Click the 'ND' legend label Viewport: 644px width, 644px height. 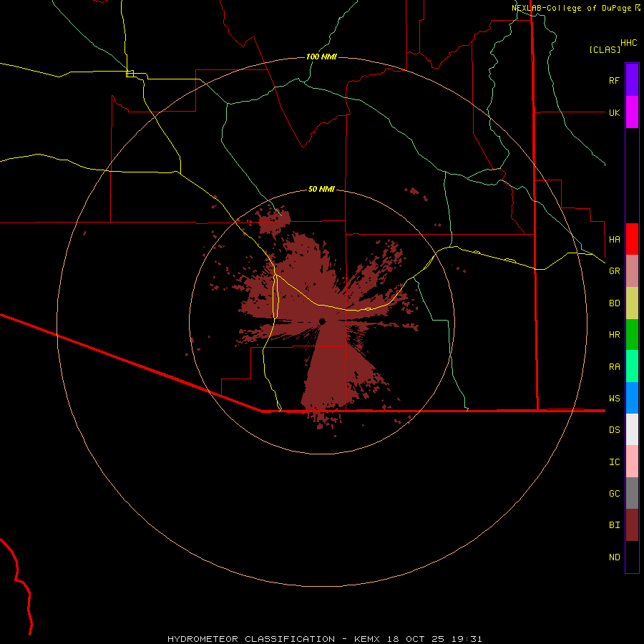[x=614, y=557]
